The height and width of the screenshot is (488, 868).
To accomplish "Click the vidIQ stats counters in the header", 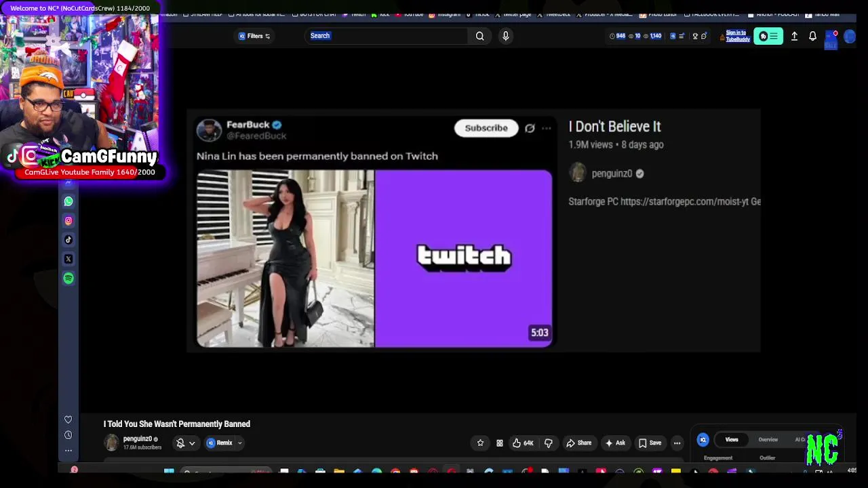I will [x=635, y=36].
